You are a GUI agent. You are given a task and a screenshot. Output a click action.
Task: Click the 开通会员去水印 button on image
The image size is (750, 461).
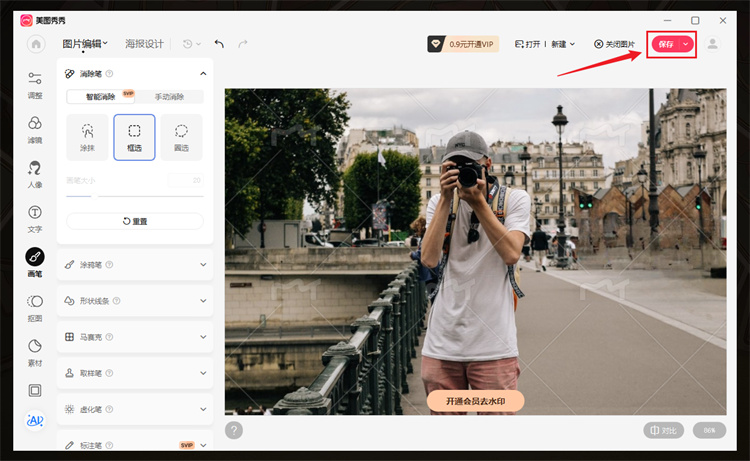click(475, 401)
